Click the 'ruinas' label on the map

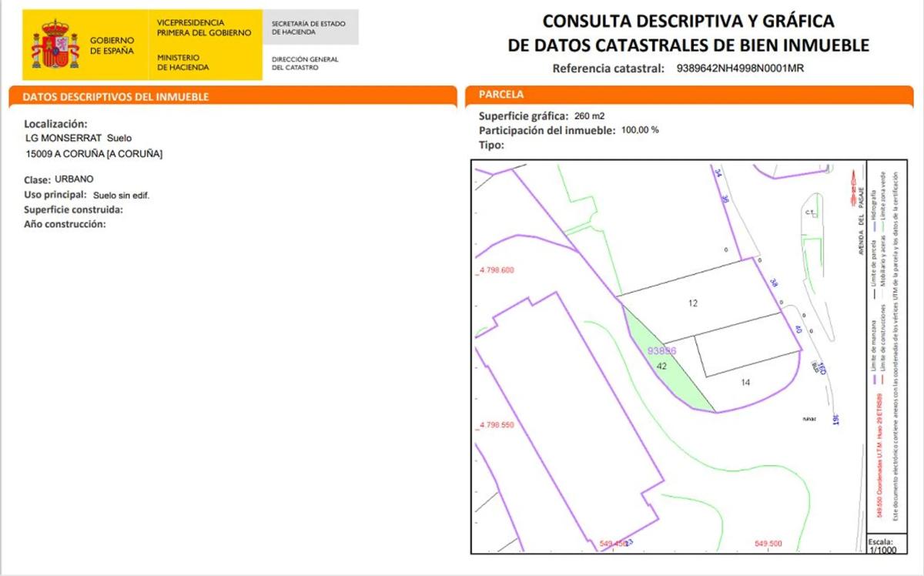(808, 419)
